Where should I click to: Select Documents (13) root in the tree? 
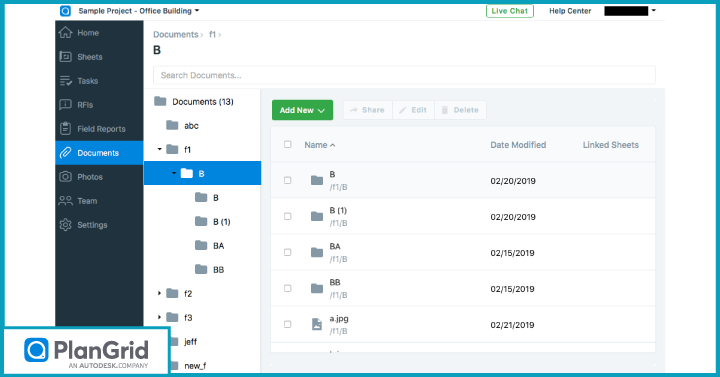point(202,101)
